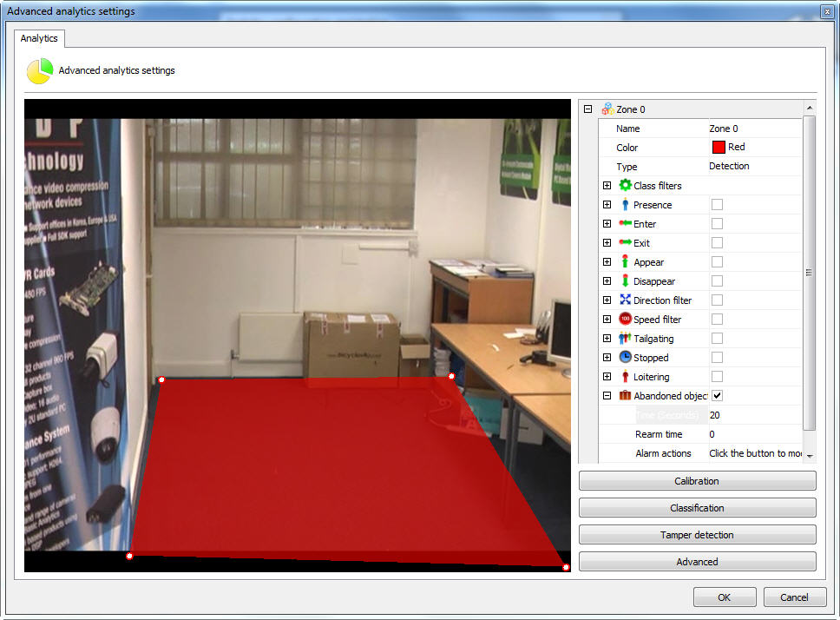Expand the Tailgating node
Viewport: 840px width, 620px height.
point(607,338)
